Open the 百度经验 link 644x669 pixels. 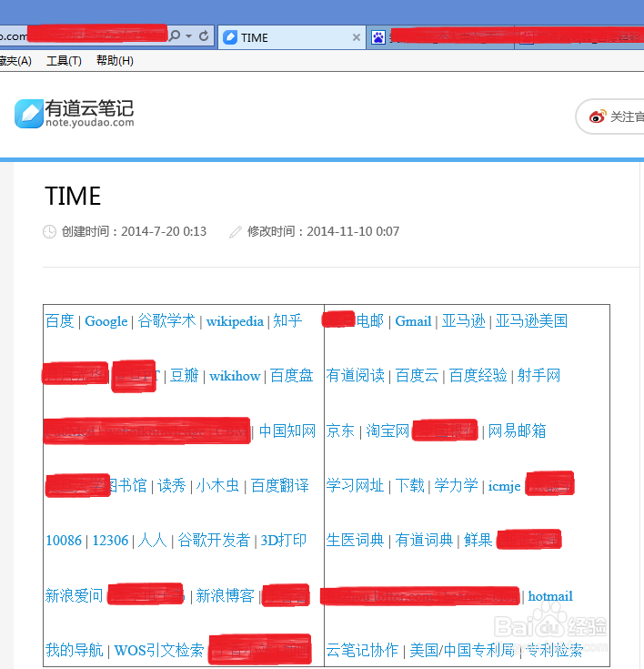tap(478, 375)
